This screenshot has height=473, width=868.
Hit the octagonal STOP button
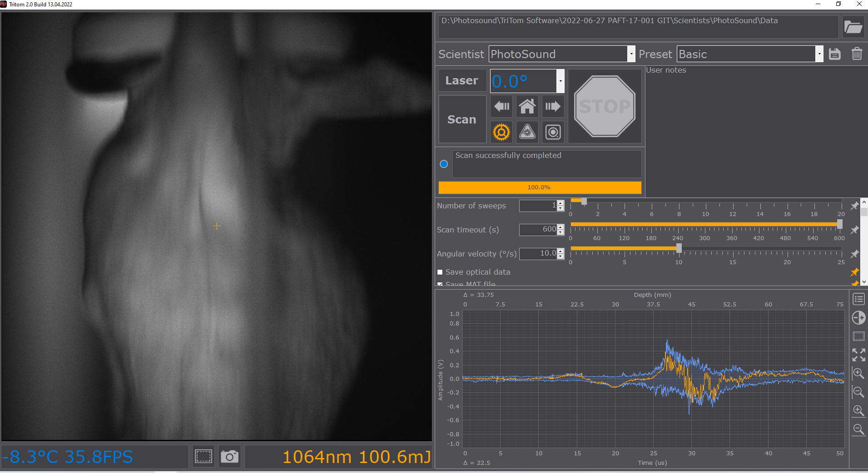click(605, 106)
